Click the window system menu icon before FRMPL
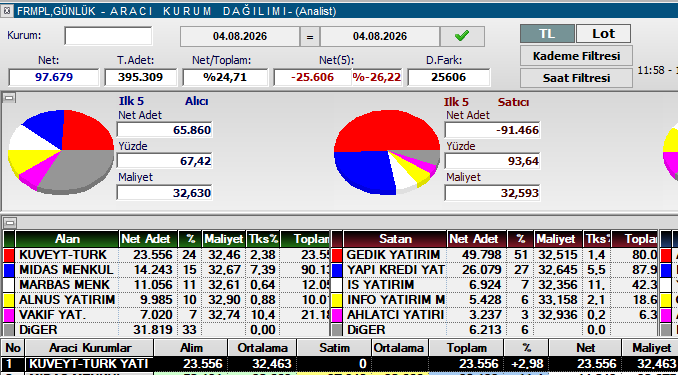 point(7,10)
